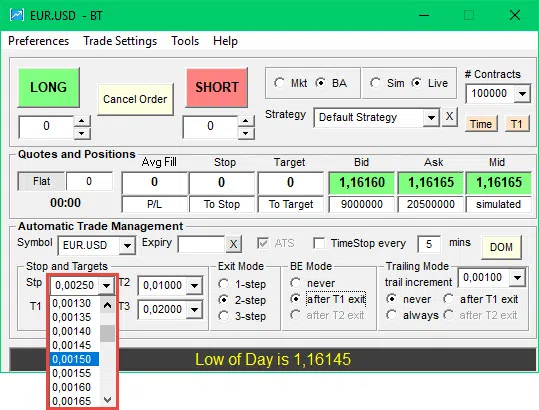This screenshot has height=410, width=539.
Task: Select 0,00165 in the Stp list
Action: click(75, 401)
